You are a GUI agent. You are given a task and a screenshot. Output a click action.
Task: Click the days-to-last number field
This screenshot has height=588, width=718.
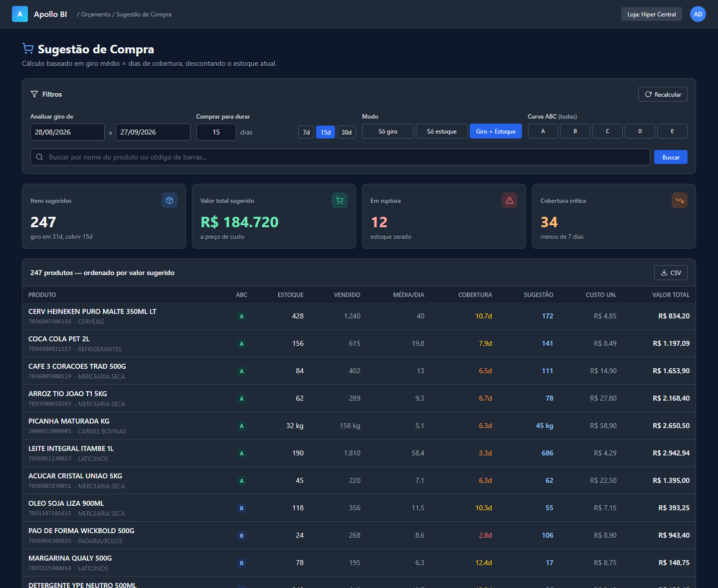pyautogui.click(x=216, y=132)
